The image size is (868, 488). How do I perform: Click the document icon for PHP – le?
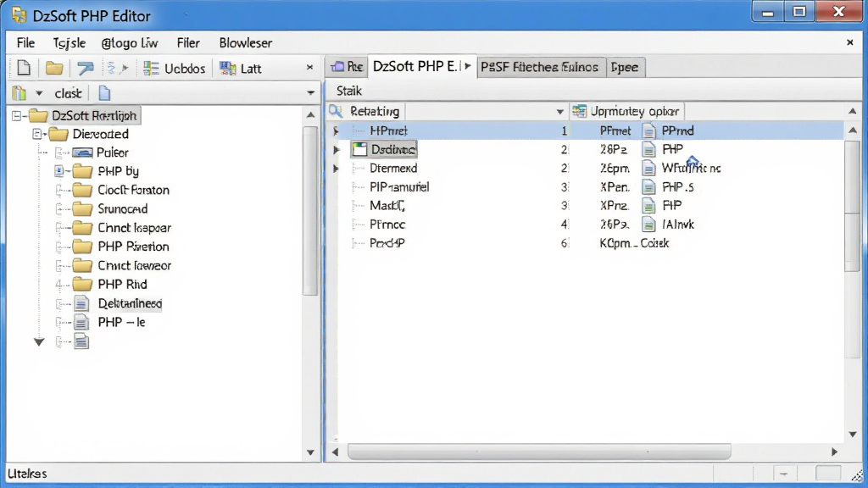point(81,322)
